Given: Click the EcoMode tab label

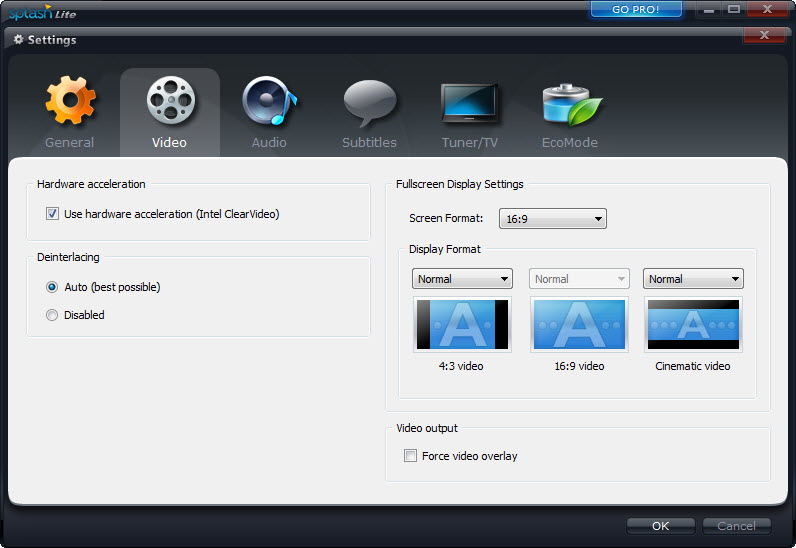Looking at the screenshot, I should point(570,143).
